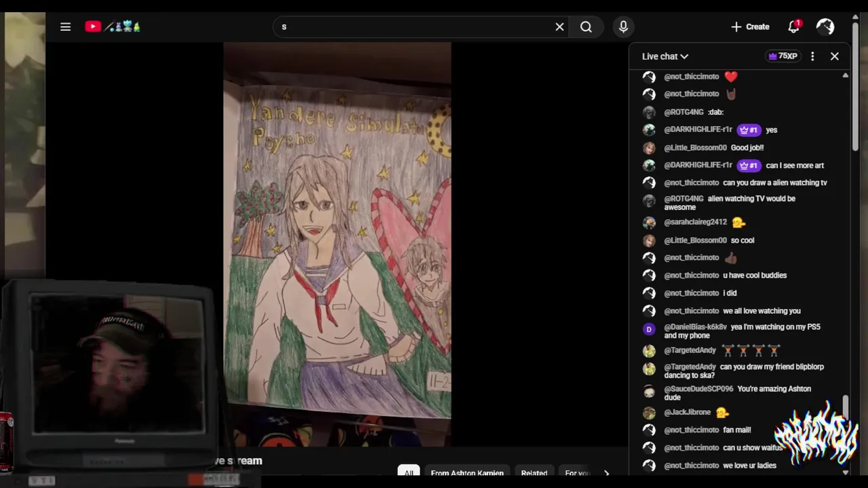Select the For you chip

[578, 473]
